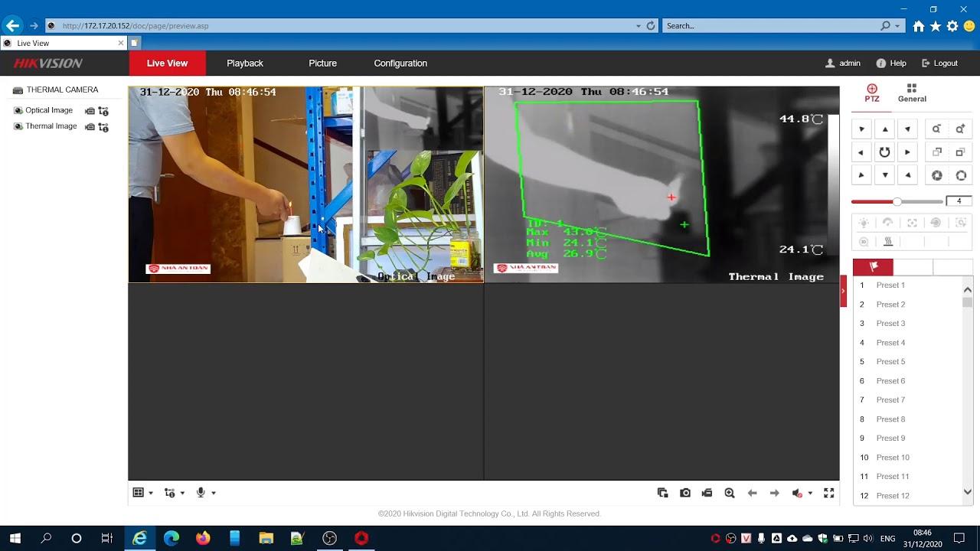Toggle the PTZ light
The image size is (980, 551).
[x=864, y=223]
